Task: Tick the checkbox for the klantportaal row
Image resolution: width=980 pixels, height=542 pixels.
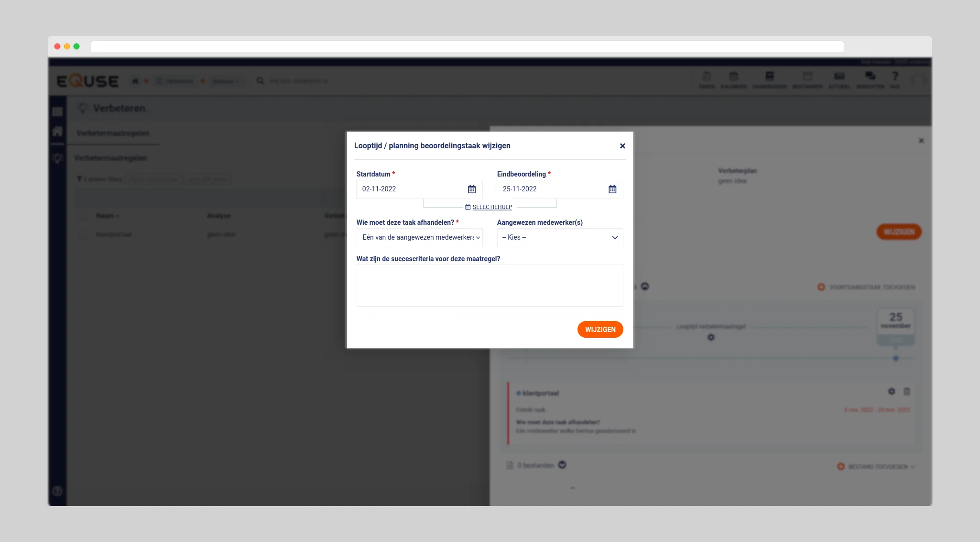Action: pyautogui.click(x=83, y=234)
